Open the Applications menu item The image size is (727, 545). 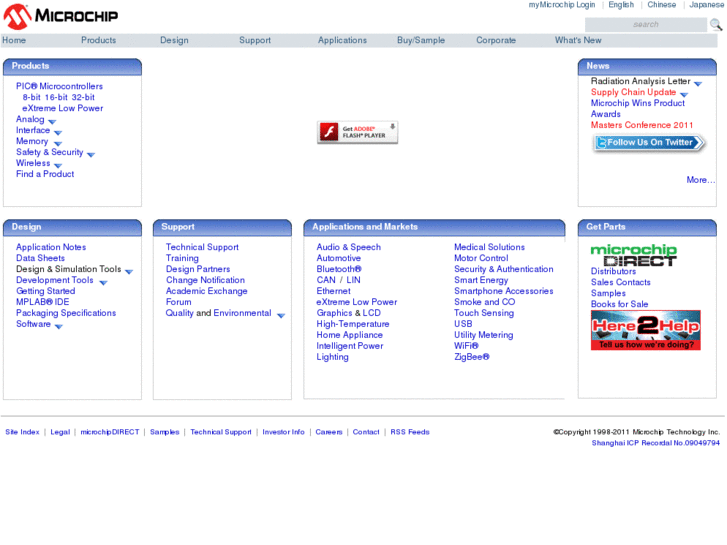click(342, 40)
